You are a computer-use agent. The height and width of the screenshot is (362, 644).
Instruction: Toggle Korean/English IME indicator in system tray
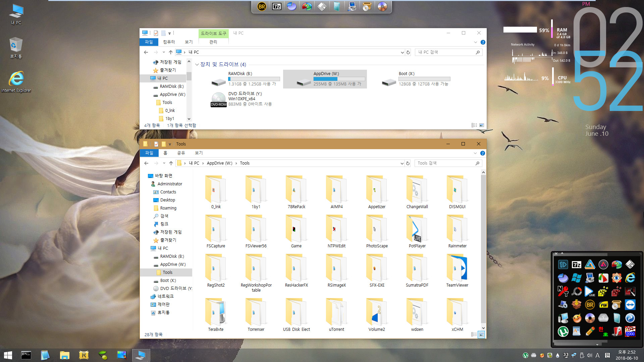pos(597,355)
